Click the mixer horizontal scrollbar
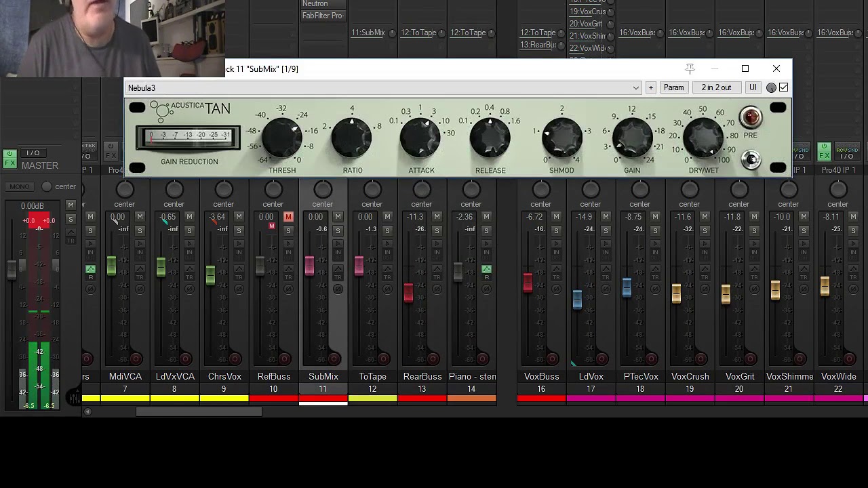Screen dimensions: 868x488 click(199, 411)
